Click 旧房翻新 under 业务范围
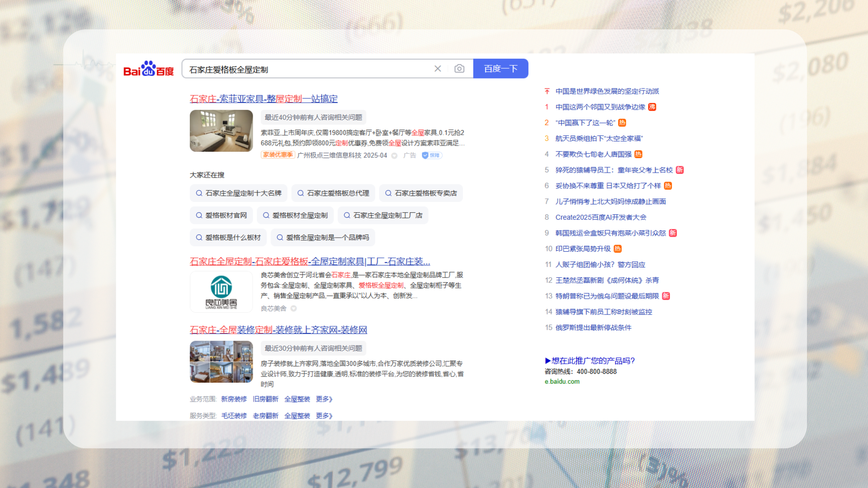868x488 pixels. [265, 399]
